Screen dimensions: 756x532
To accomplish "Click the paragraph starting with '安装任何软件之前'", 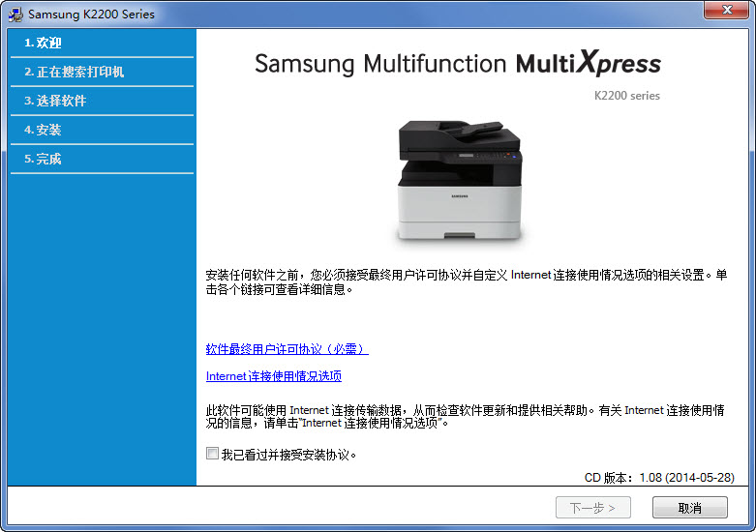I will click(467, 281).
